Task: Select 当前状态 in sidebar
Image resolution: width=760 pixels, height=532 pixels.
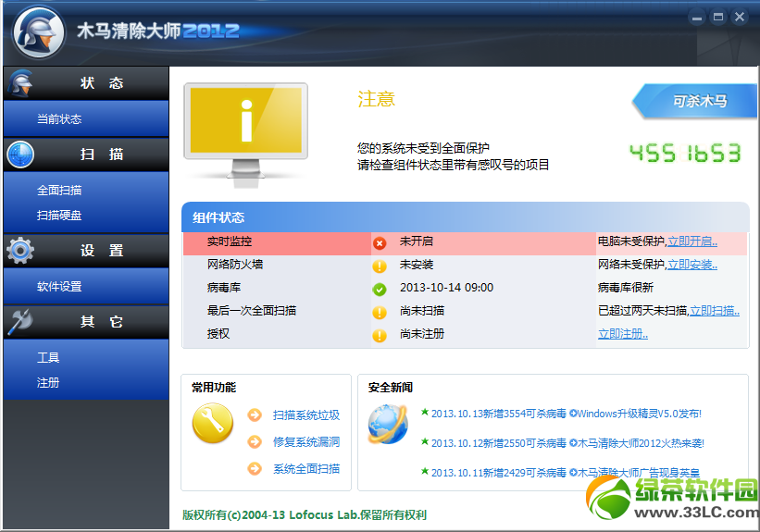Action: coord(59,118)
